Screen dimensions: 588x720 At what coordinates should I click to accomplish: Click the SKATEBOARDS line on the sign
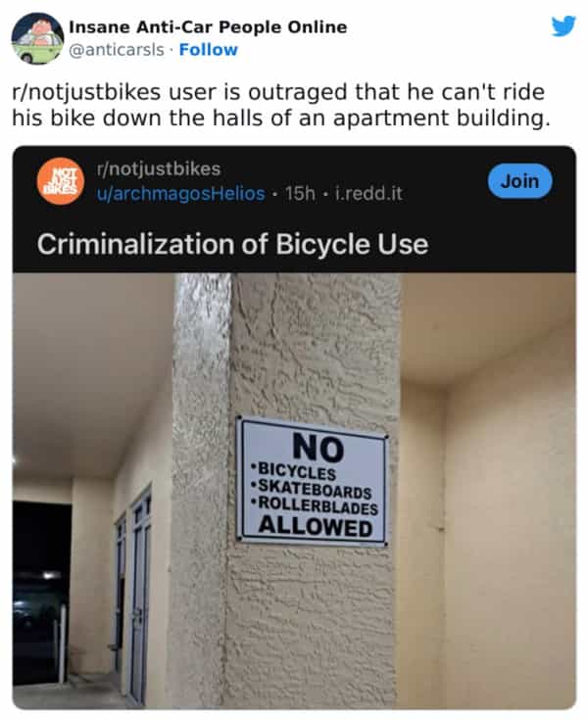tap(311, 489)
